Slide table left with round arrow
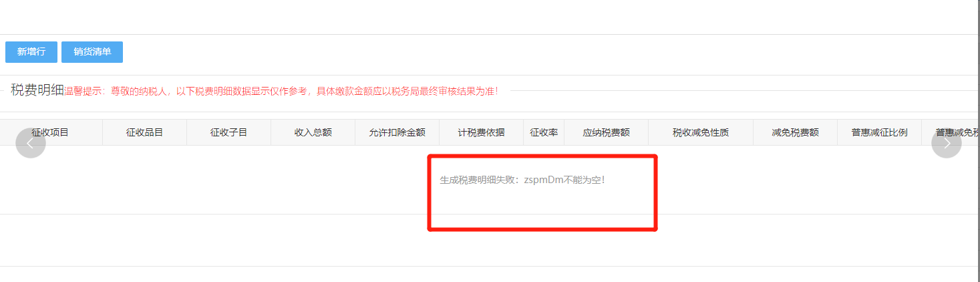The height and width of the screenshot is (282, 980). click(30, 143)
